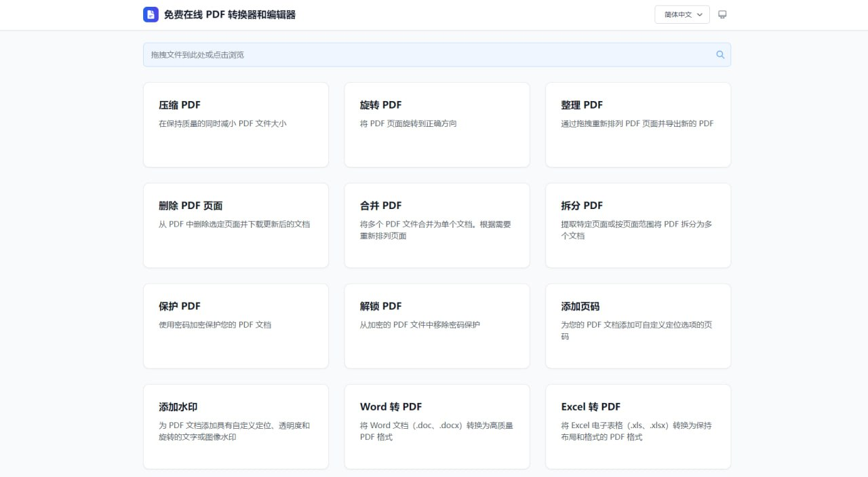Click the 合并 PDF heading text

[380, 206]
